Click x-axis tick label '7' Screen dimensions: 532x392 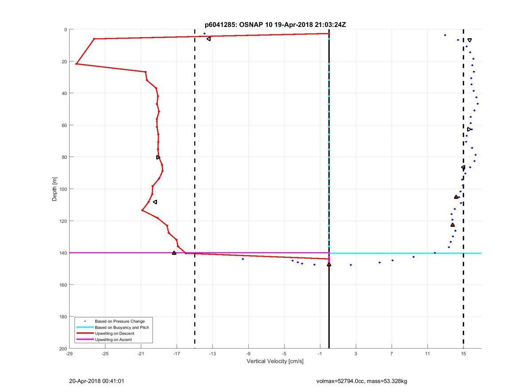pos(392,354)
